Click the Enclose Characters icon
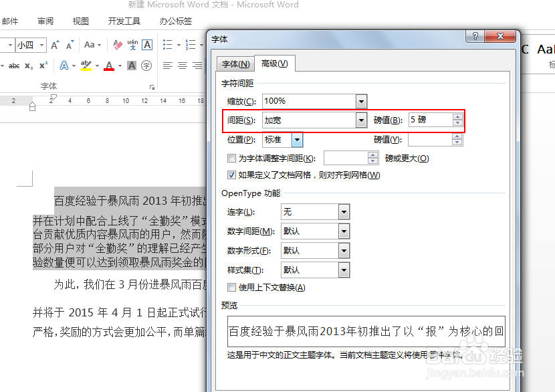The width and height of the screenshot is (555, 392). pyautogui.click(x=146, y=66)
